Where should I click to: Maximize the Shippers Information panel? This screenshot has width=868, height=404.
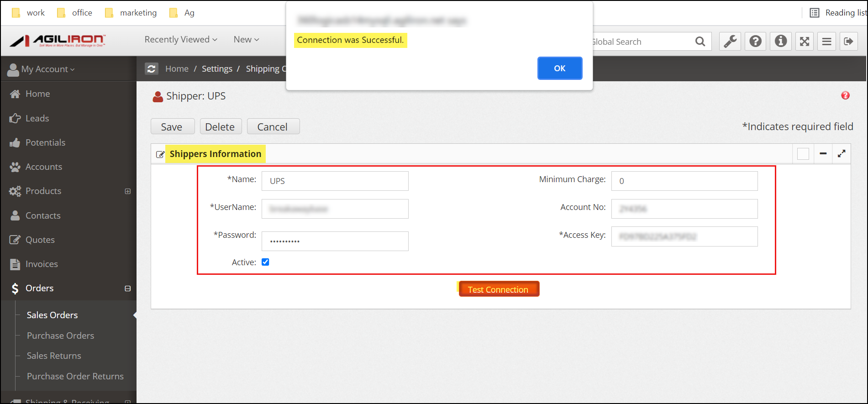coord(842,154)
